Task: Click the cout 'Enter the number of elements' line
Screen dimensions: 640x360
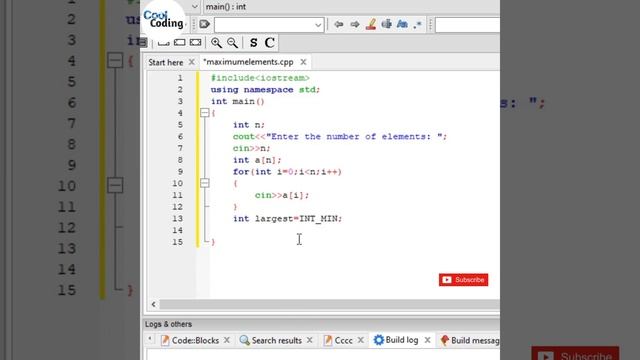Action: [340, 136]
